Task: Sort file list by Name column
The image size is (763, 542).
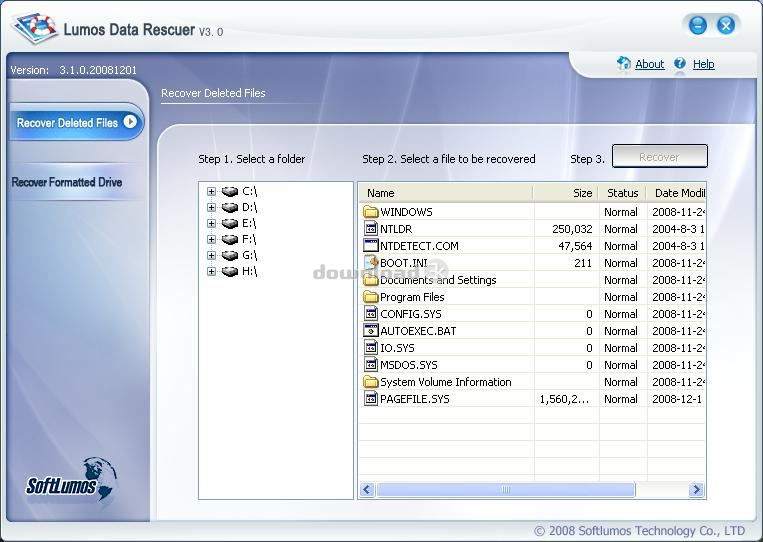Action: point(446,193)
